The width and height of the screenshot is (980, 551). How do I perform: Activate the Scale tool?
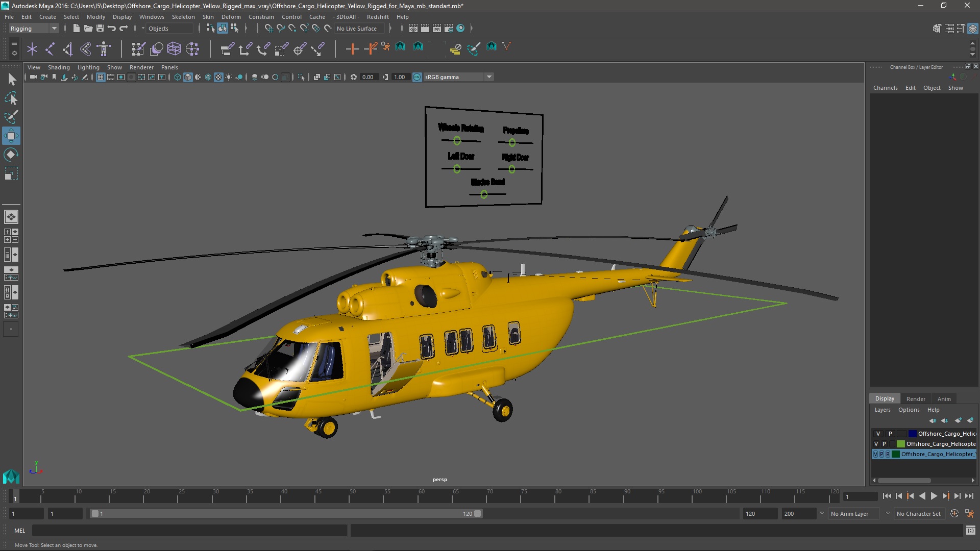(11, 173)
